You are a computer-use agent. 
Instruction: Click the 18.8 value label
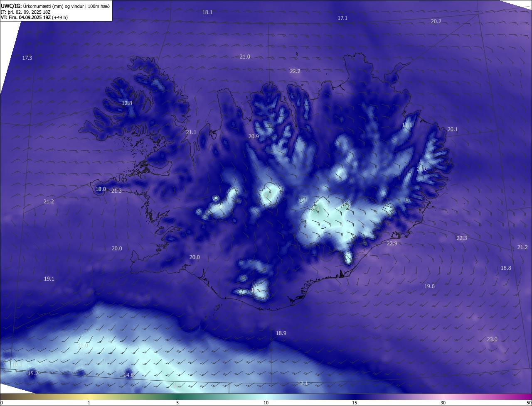point(506,268)
